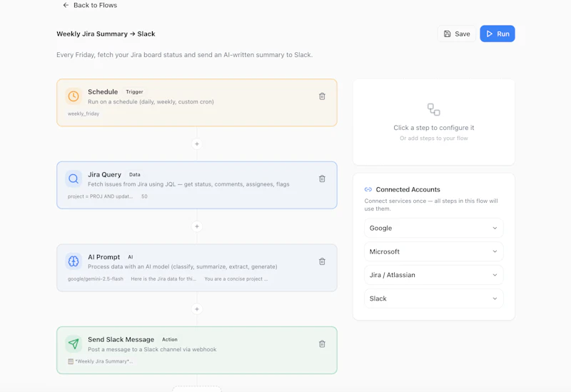Click 'Post a message to a Slack channel' description
The height and width of the screenshot is (392, 571).
tap(152, 349)
